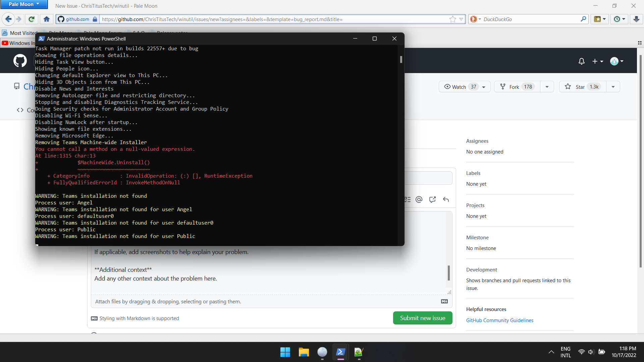Image resolution: width=644 pixels, height=362 pixels.
Task: Click the repository book icon
Action: 17,86
